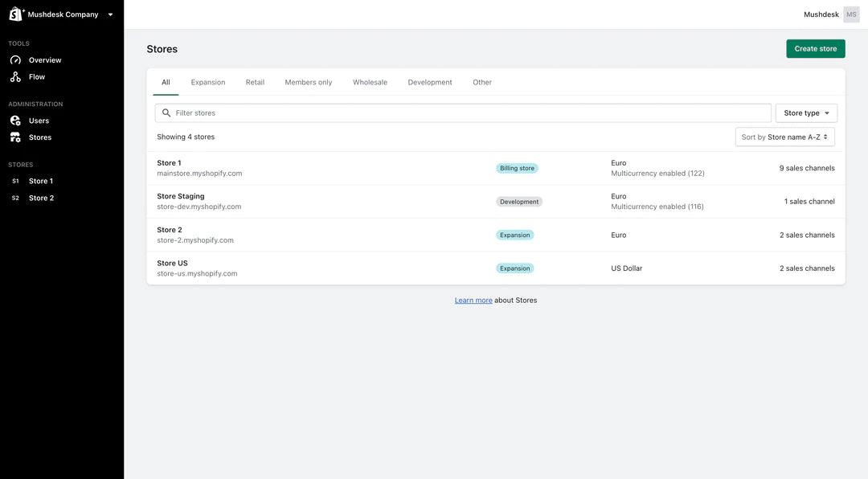Open Store 2 via S2 badge
The height and width of the screenshot is (479, 868).
pos(15,199)
